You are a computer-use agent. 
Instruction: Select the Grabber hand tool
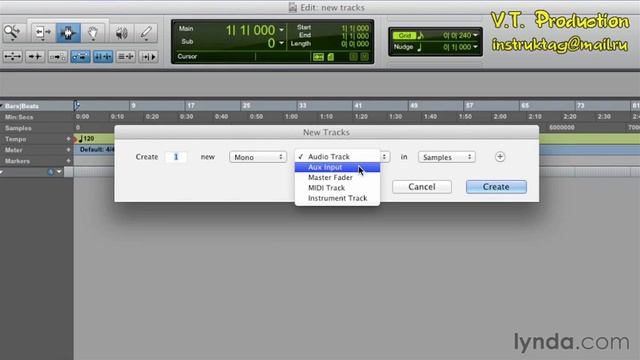93,32
